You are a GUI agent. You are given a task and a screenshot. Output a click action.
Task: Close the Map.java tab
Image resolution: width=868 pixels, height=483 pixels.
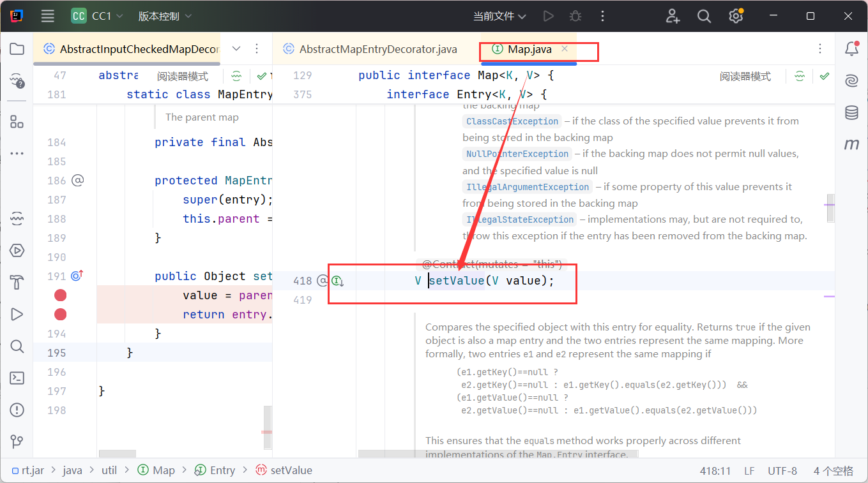coord(565,49)
